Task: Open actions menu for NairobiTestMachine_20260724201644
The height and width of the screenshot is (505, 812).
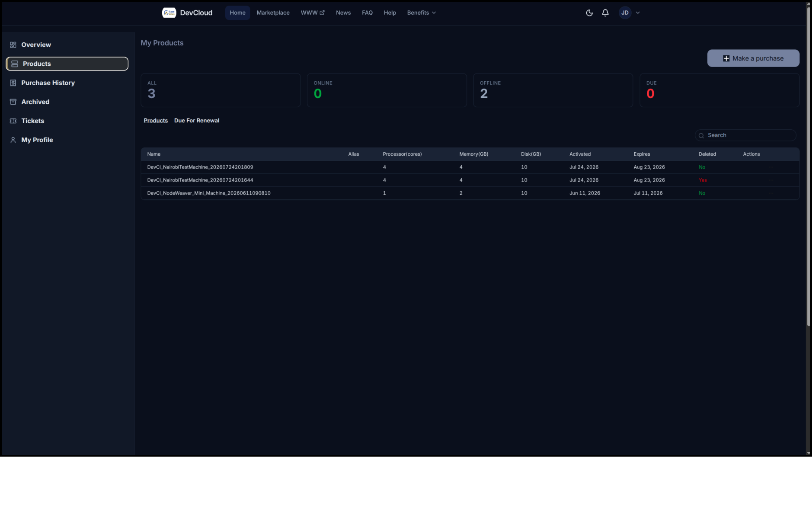Action: click(771, 180)
